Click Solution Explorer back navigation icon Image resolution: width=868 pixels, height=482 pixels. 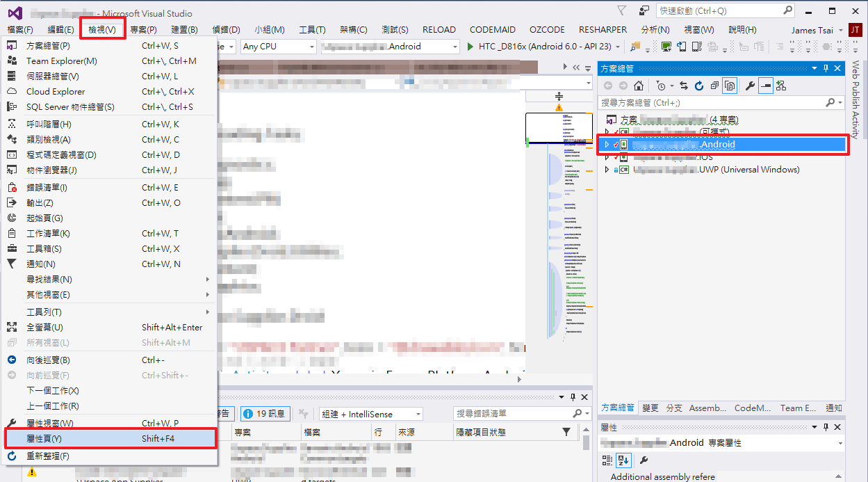point(608,86)
